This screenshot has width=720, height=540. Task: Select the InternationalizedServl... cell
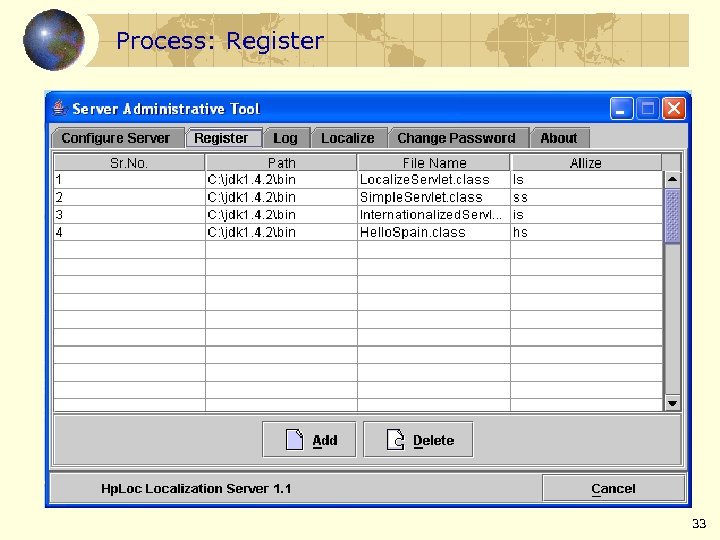[x=434, y=215]
